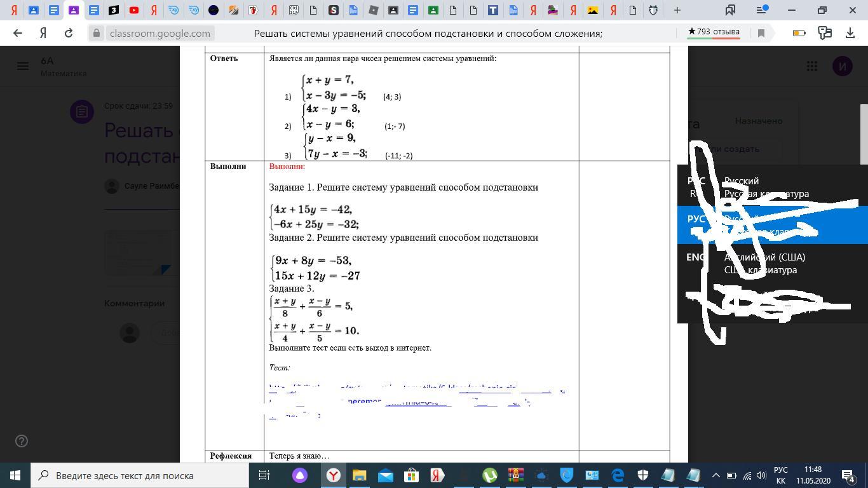This screenshot has width=868, height=488.
Task: Click the (-11; -2) number pair
Action: tap(399, 156)
